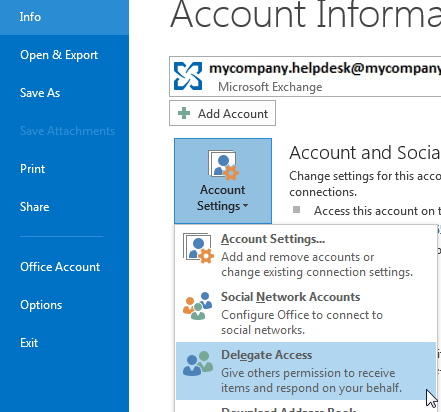Choose Account Settings... menu entry
Screen dimensions: 441x412
coord(306,255)
